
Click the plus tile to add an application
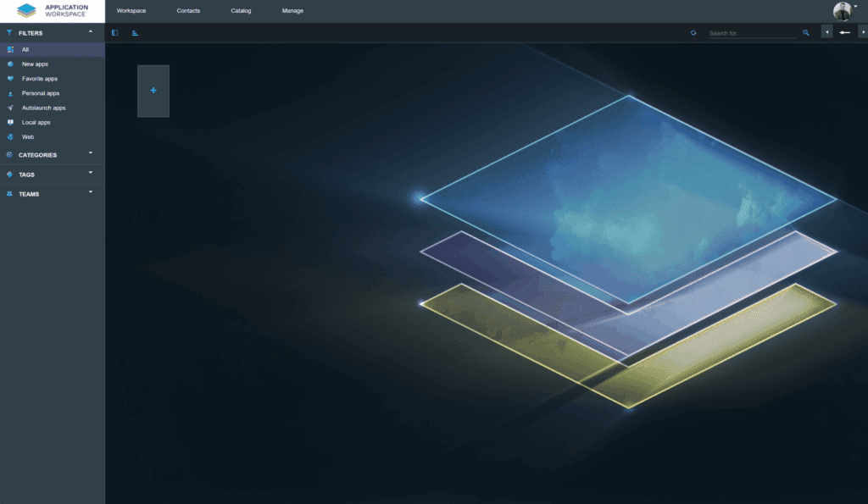tap(153, 91)
